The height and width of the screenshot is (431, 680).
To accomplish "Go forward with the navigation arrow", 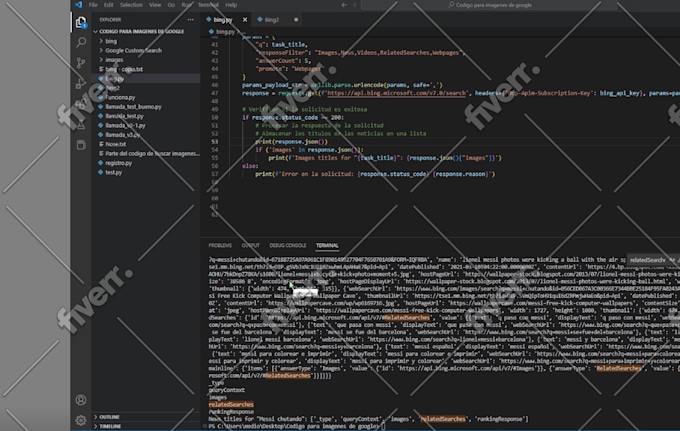I will [354, 5].
